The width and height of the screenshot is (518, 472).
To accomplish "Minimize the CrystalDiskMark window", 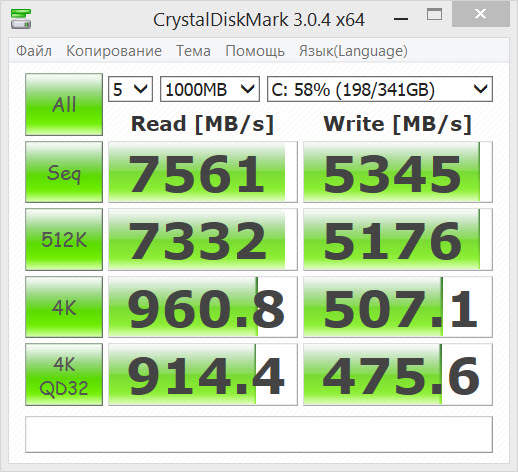I will tap(401, 17).
